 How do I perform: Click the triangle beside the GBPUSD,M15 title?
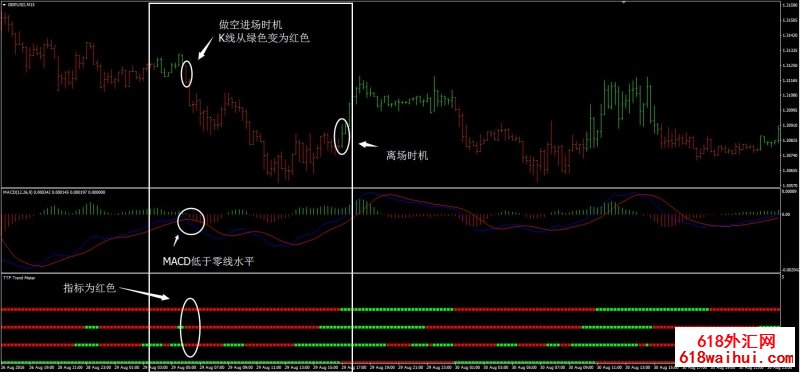tap(5, 5)
